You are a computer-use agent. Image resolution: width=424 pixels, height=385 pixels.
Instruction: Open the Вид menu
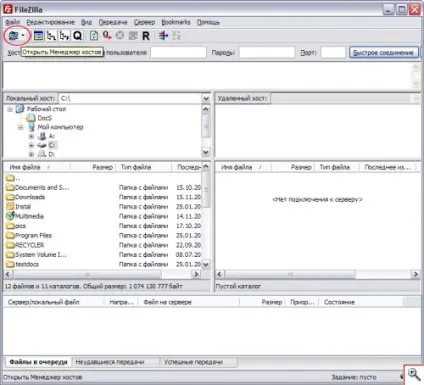click(86, 22)
